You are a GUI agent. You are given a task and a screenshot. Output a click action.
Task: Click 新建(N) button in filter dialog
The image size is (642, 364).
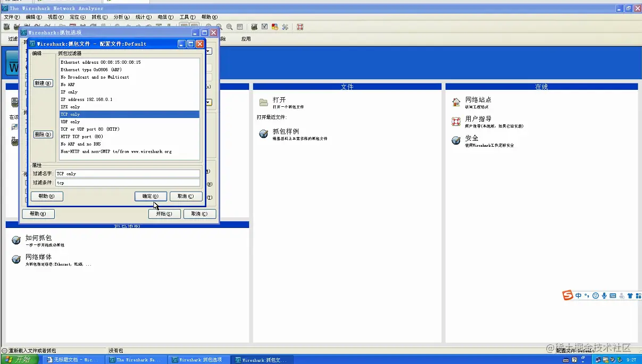pyautogui.click(x=43, y=83)
